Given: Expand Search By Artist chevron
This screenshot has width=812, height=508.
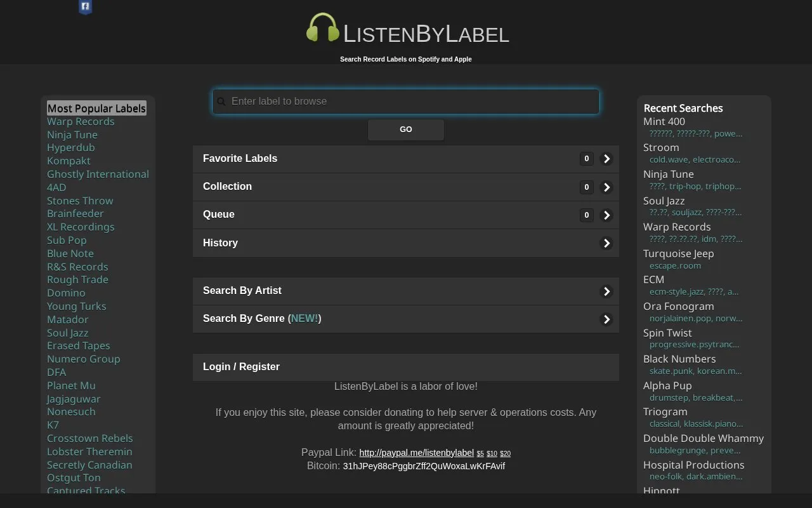Looking at the screenshot, I should 606,291.
